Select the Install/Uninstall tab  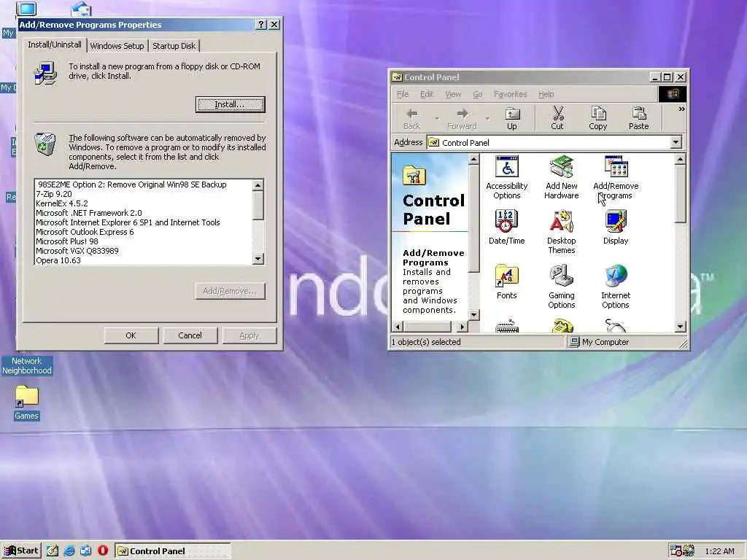[x=54, y=44]
